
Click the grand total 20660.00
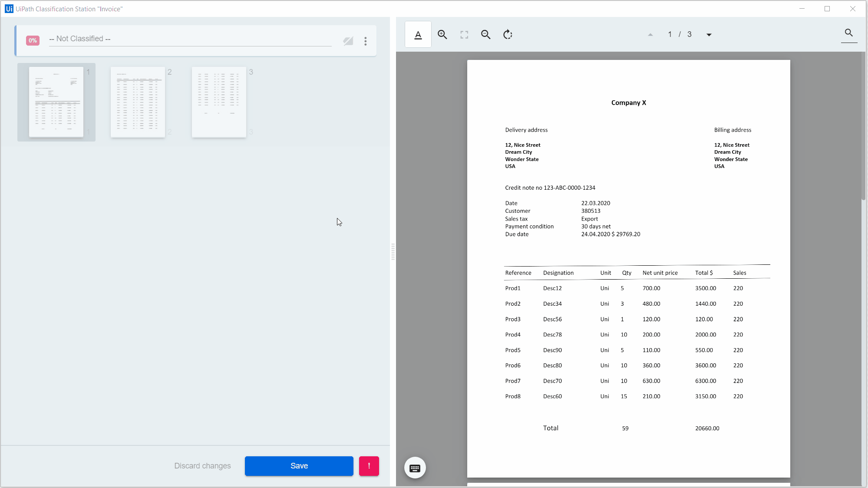(707, 429)
